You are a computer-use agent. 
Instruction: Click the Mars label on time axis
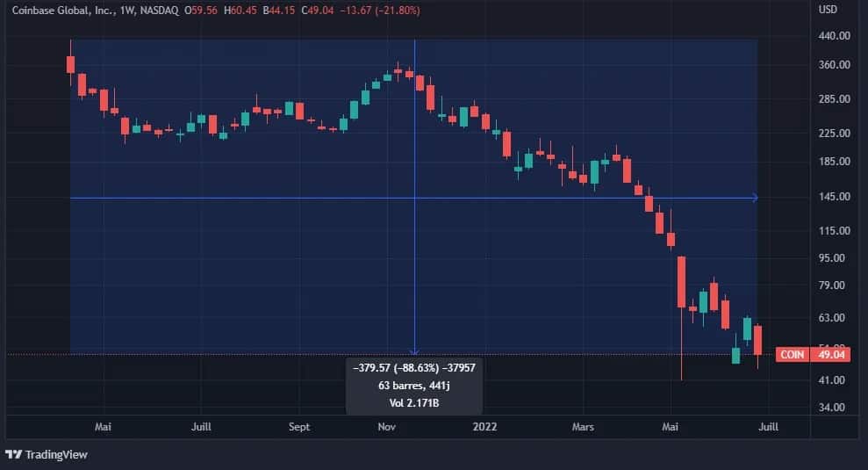[x=583, y=427]
